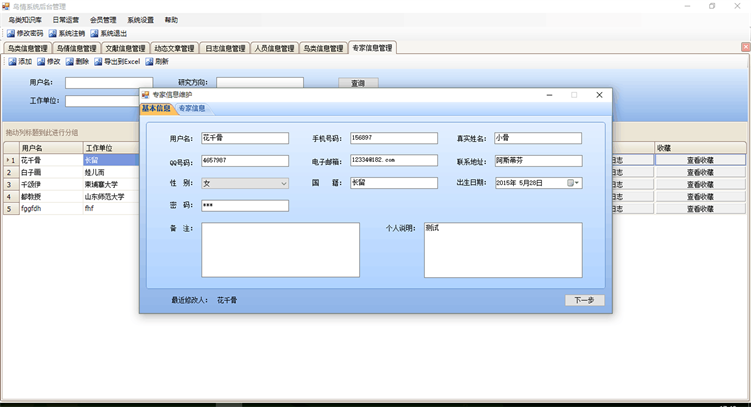The height and width of the screenshot is (407, 751).
Task: Open the 出生日期 calendar picker dropdown
Action: click(576, 183)
